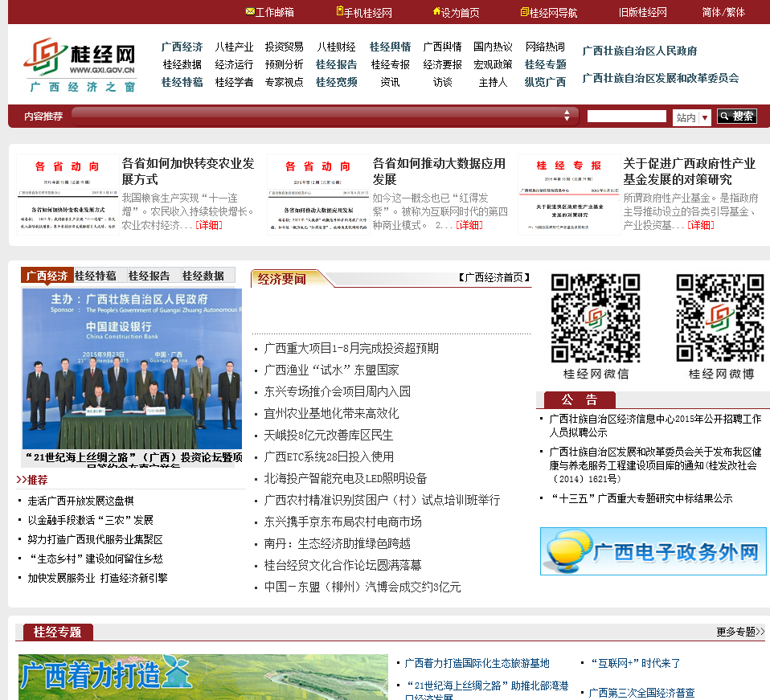Open 桂经专报 document thumbnail
Image resolution: width=770 pixels, height=700 pixels.
570,194
